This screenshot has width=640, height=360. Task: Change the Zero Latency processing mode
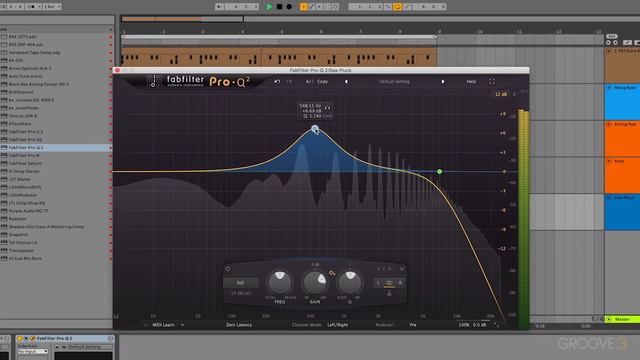pos(239,325)
